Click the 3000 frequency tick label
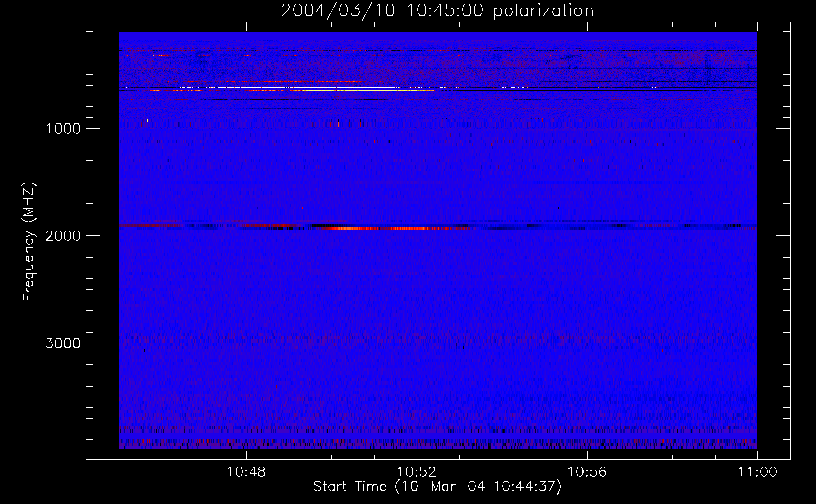Screen dimensions: 816x504 coord(63,343)
